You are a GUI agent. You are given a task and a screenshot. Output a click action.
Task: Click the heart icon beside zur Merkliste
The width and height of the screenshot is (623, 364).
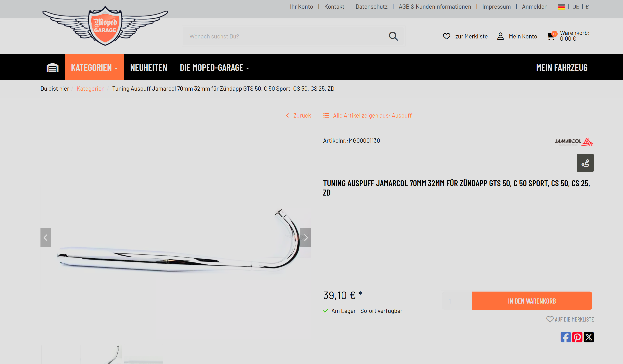coord(446,36)
